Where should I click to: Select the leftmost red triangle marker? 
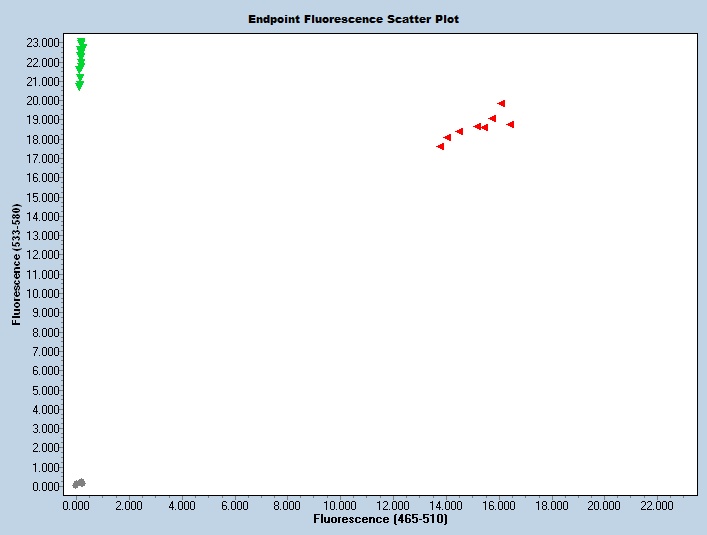440,146
